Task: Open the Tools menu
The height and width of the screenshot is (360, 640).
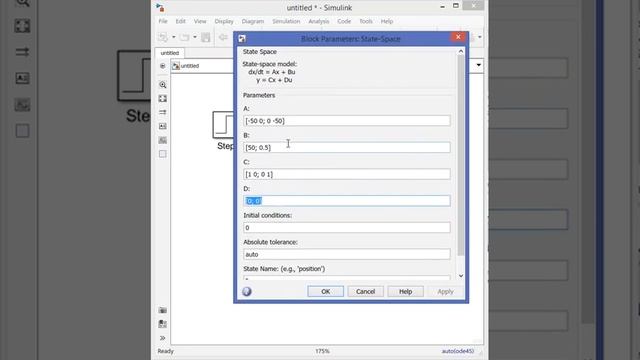Action: point(366,21)
